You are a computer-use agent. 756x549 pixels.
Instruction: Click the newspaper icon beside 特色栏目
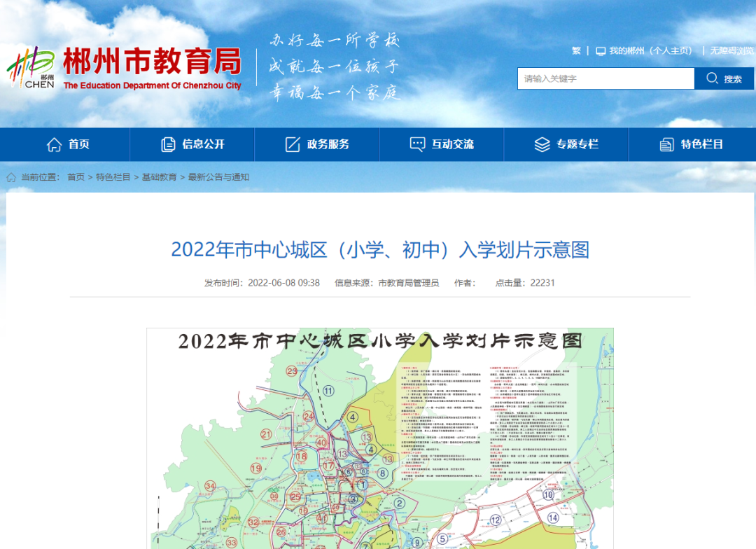(666, 144)
